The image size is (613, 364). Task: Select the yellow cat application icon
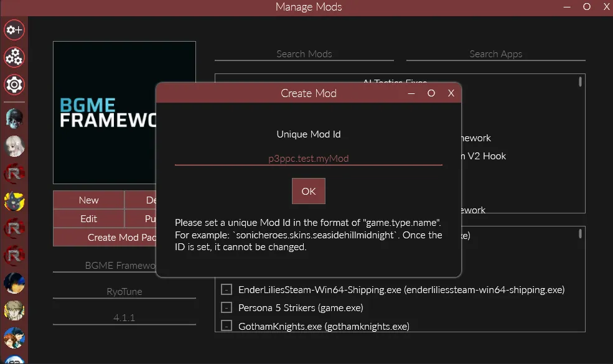14,201
